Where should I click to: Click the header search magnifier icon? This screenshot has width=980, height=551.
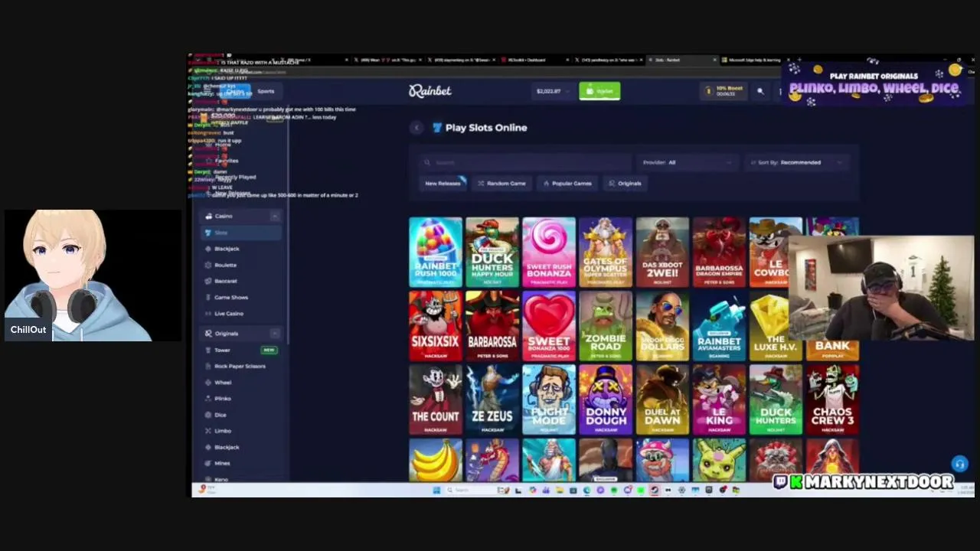[x=760, y=91]
